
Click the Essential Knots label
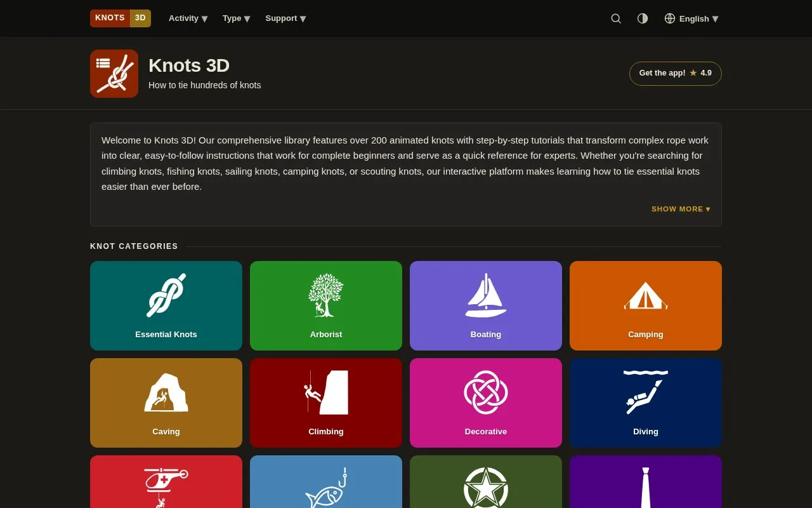click(166, 335)
